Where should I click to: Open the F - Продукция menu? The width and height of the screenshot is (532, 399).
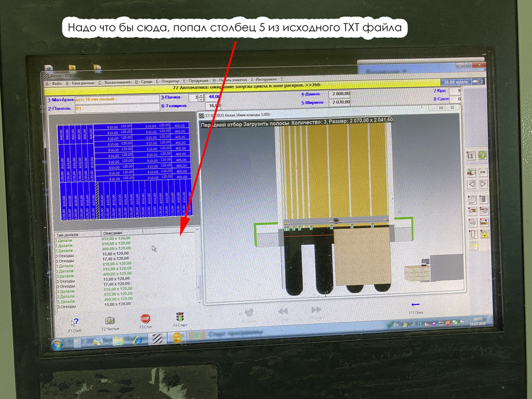[x=196, y=81]
